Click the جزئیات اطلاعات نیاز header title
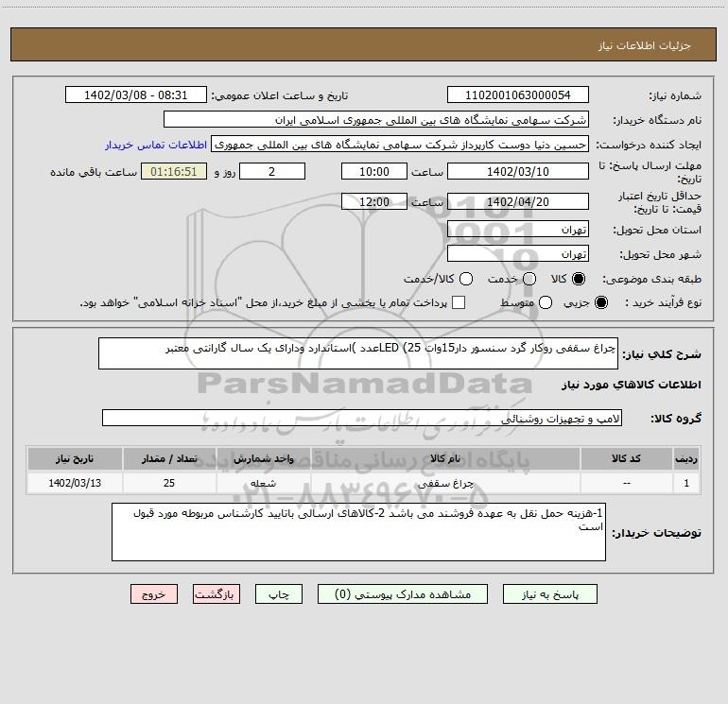Image resolution: width=728 pixels, height=704 pixels. pos(645,45)
